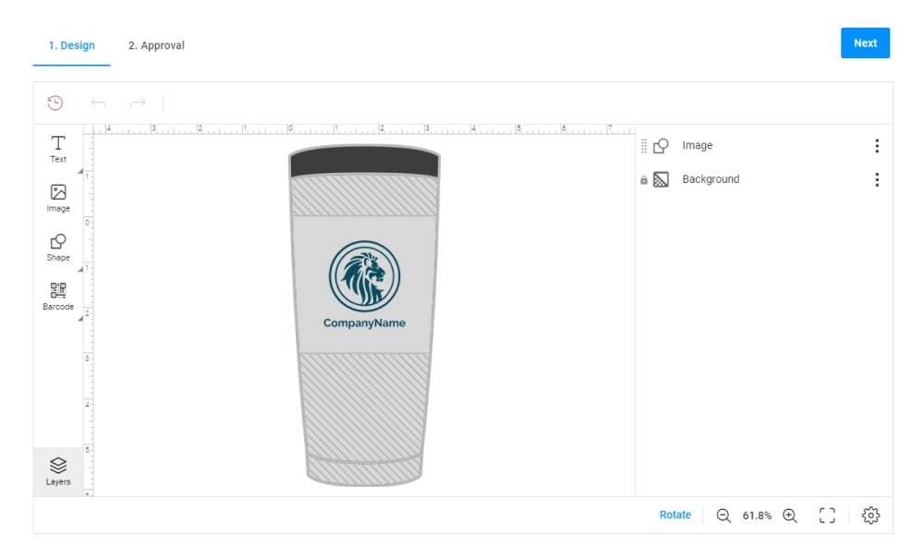Viewport: 924px width, 560px height.
Task: Select the Image layer row
Action: [764, 146]
